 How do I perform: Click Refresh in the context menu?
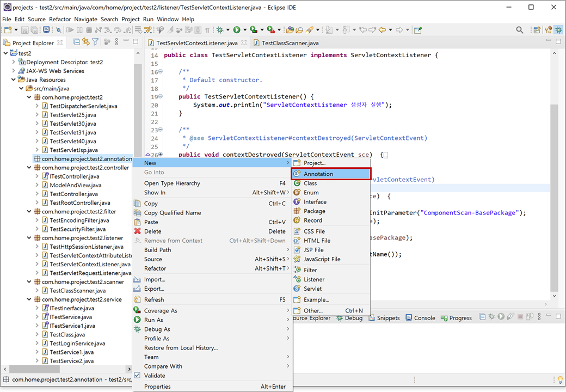[213, 299]
